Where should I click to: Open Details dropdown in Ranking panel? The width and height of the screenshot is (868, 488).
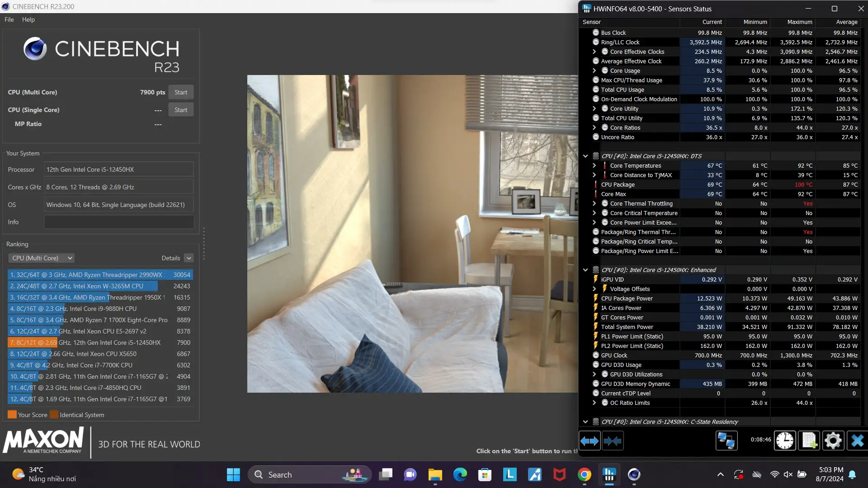189,258
